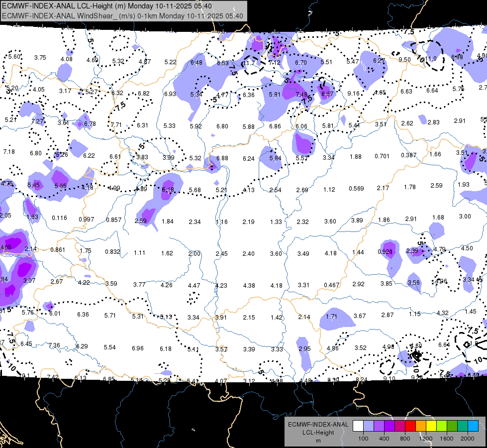The width and height of the screenshot is (487, 448).
Task: Click the wind shear value 9.50
Action: 405,59
